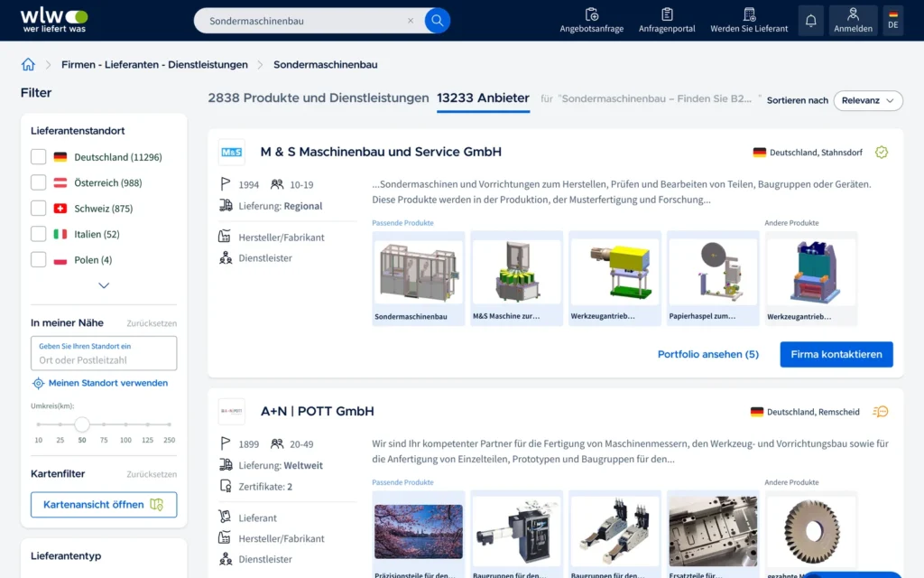Check the Deutschland (11296) filter
This screenshot has width=924, height=578.
click(x=38, y=157)
